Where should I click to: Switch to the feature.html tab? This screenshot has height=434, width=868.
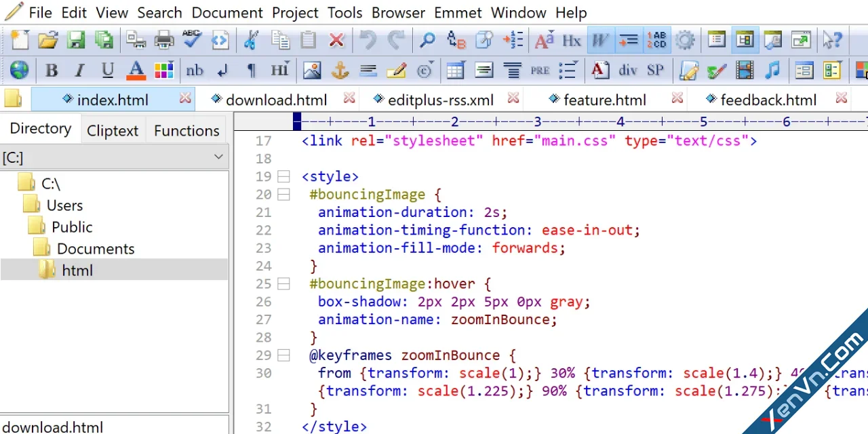[x=605, y=100]
